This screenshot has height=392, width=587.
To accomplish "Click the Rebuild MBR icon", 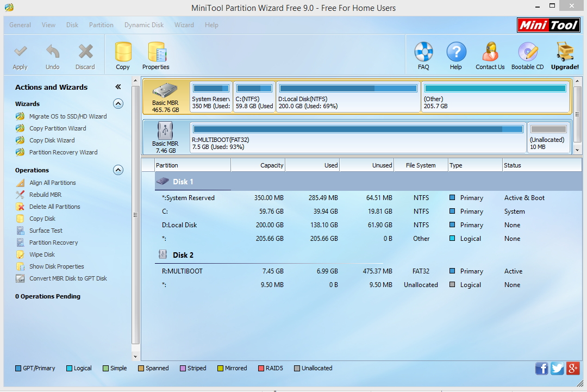I will (x=20, y=195).
